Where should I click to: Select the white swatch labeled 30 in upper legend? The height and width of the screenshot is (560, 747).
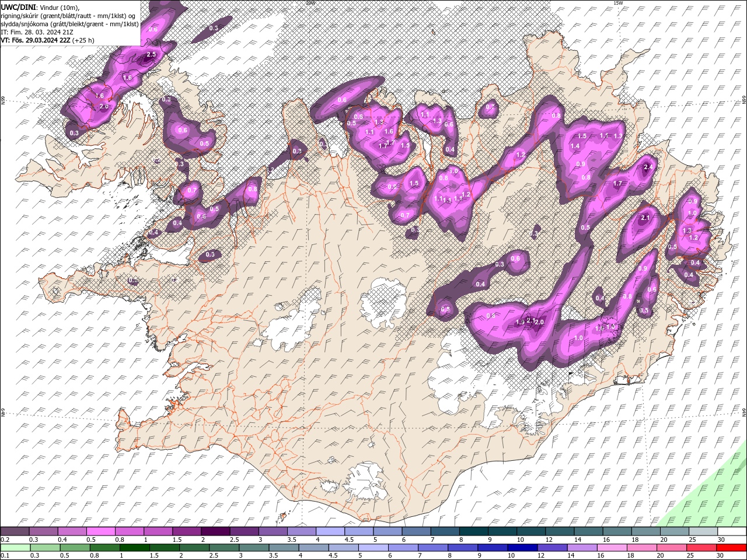tap(732, 531)
